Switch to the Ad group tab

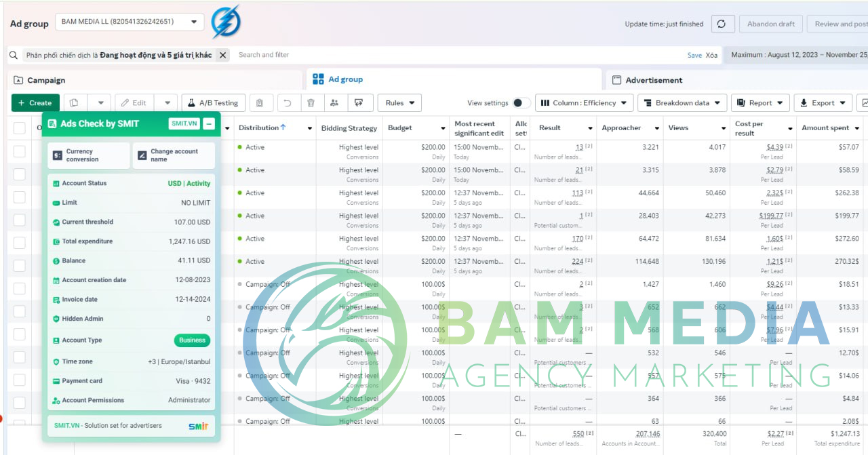(x=454, y=79)
